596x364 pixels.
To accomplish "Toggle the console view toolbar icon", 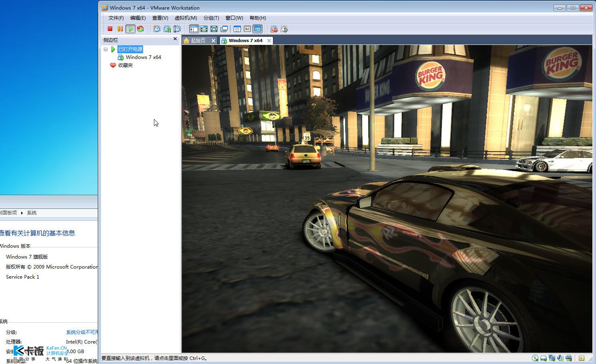I will point(258,29).
